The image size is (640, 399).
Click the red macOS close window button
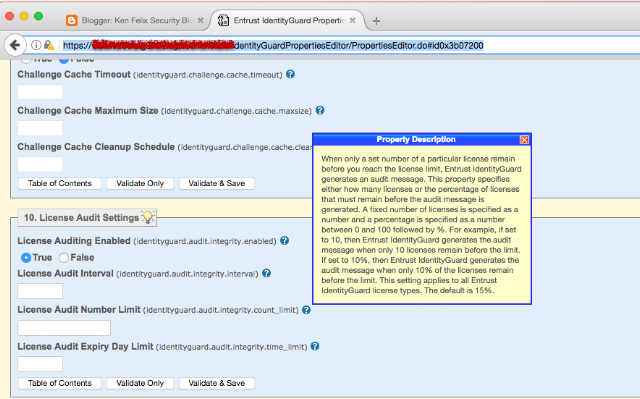coord(9,16)
